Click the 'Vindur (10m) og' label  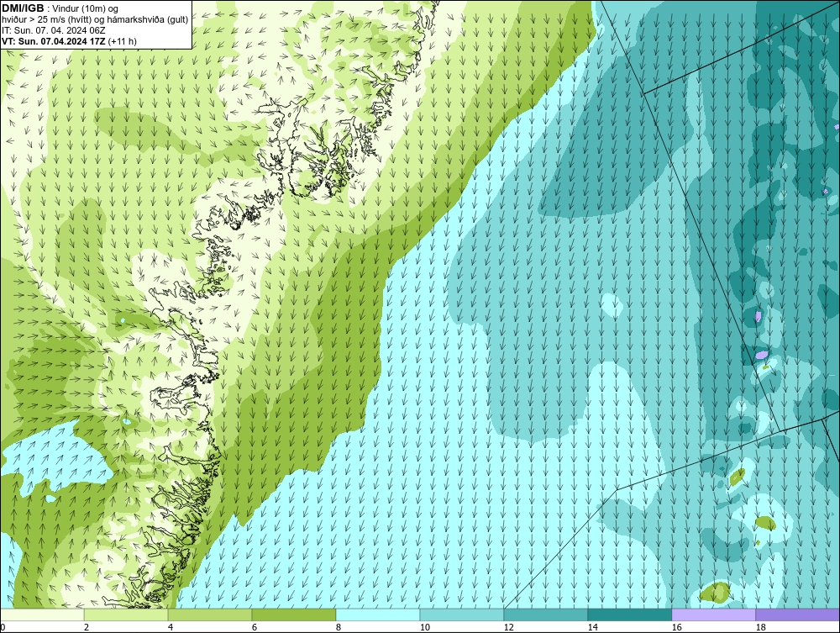87,9
